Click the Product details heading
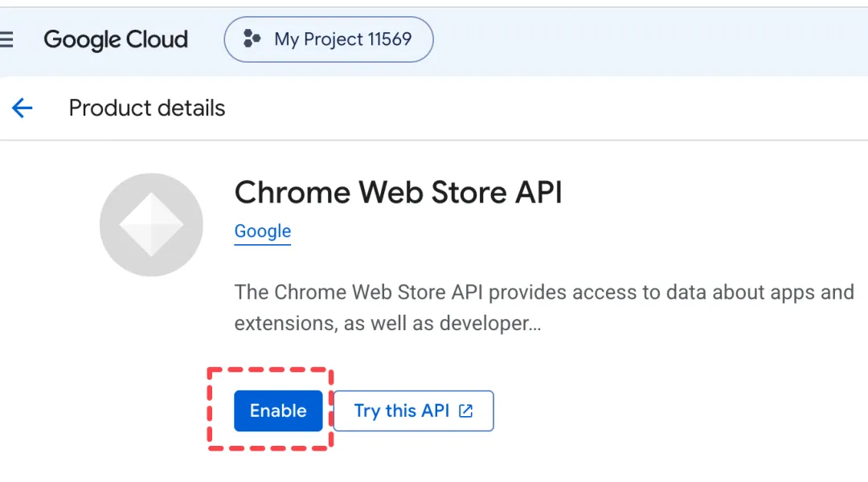Image resolution: width=868 pixels, height=482 pixels. click(x=147, y=108)
